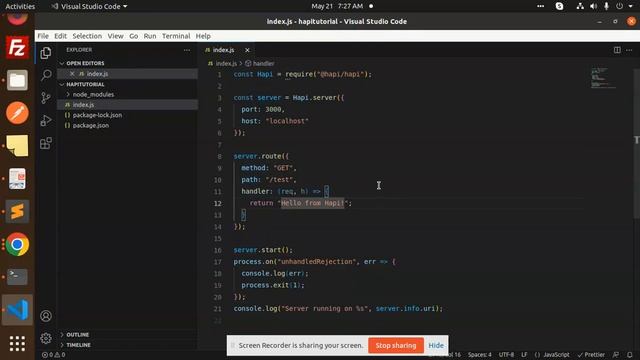This screenshot has width=640, height=360.
Task: Launch FileZilla from the dock
Action: [x=17, y=48]
